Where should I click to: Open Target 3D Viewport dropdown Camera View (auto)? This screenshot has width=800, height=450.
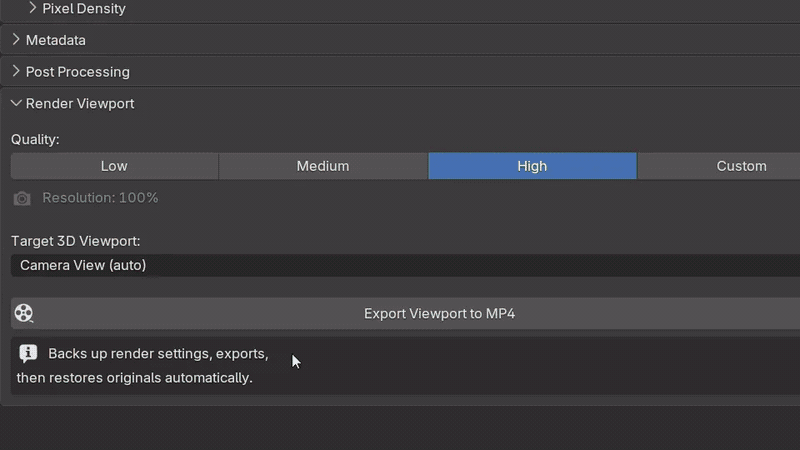tap(406, 265)
